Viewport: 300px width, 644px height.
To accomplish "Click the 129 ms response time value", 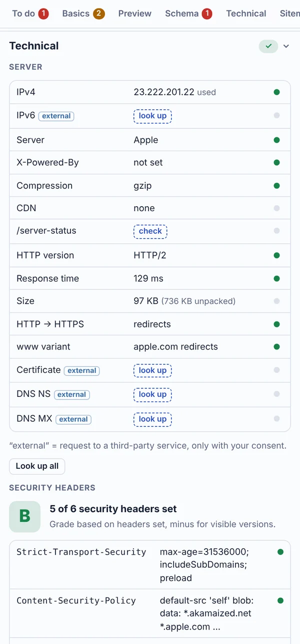I will (x=148, y=279).
